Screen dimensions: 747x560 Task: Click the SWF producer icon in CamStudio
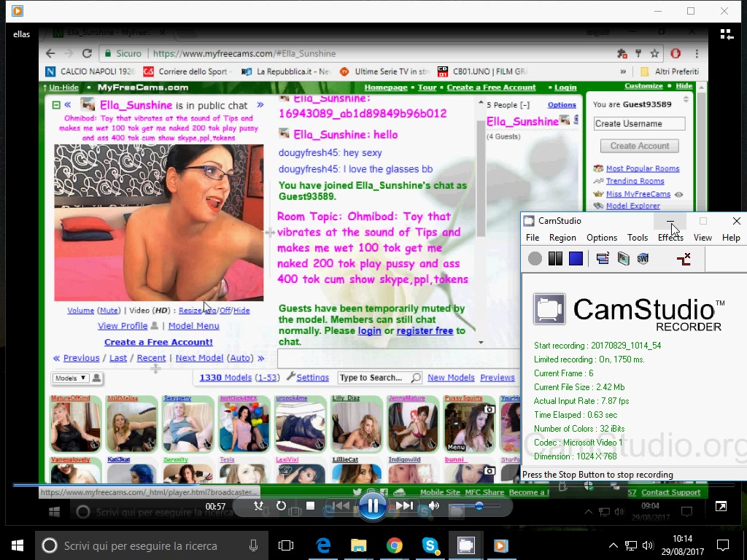(643, 259)
